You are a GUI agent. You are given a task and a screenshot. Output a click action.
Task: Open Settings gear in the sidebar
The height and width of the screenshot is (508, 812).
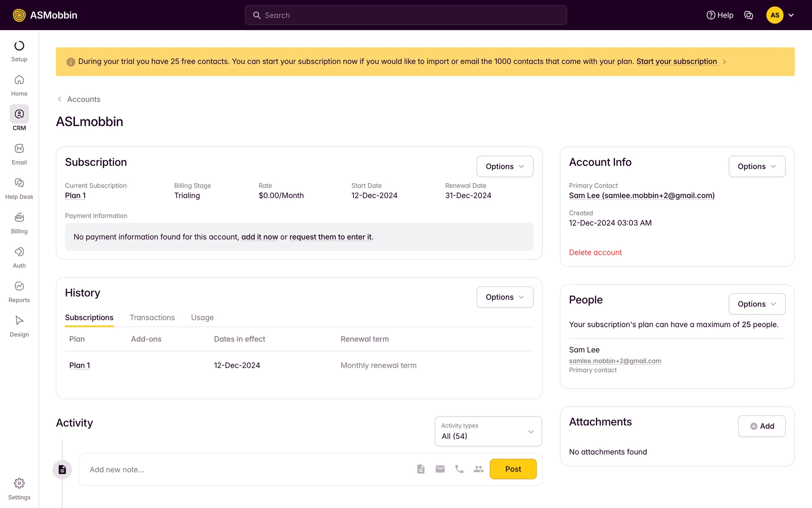(19, 483)
